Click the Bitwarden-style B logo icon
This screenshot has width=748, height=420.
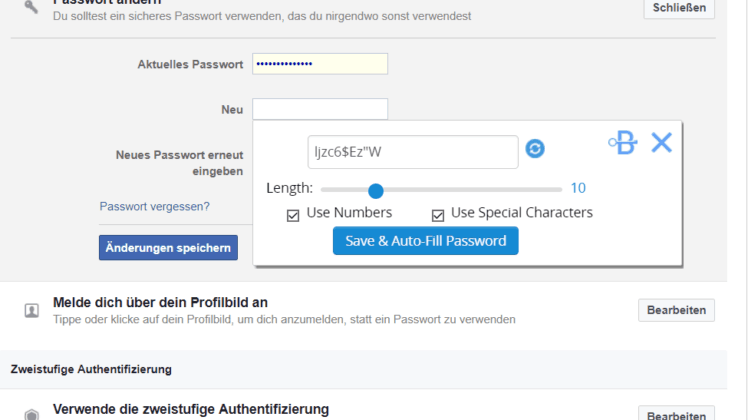(623, 143)
